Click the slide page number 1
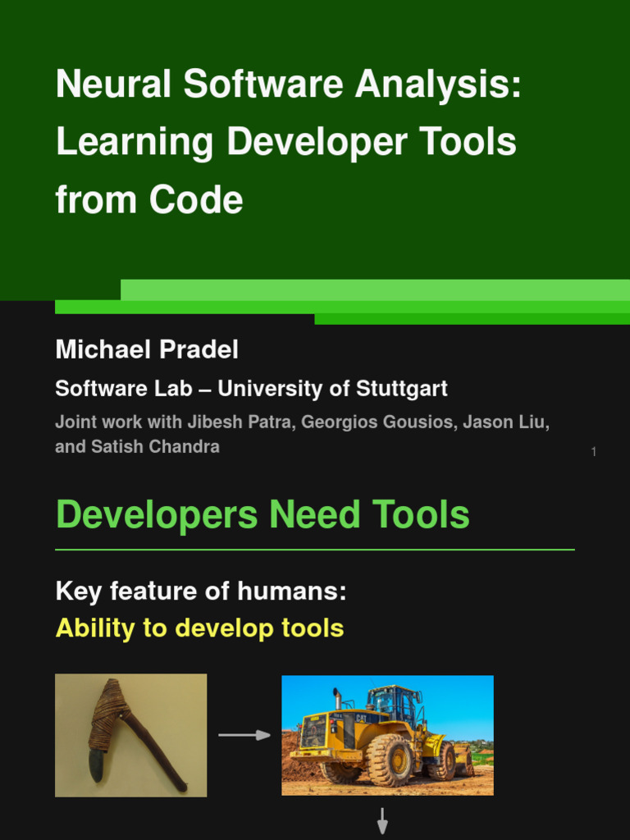Screen dimensions: 630x840 click(594, 452)
